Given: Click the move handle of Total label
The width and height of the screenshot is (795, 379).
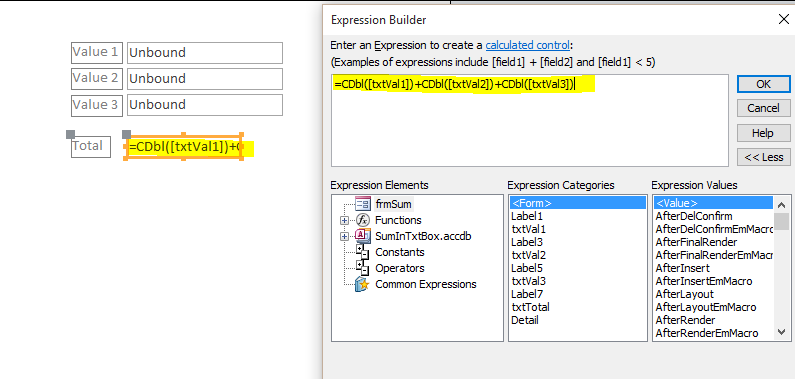Looking at the screenshot, I should point(70,134).
